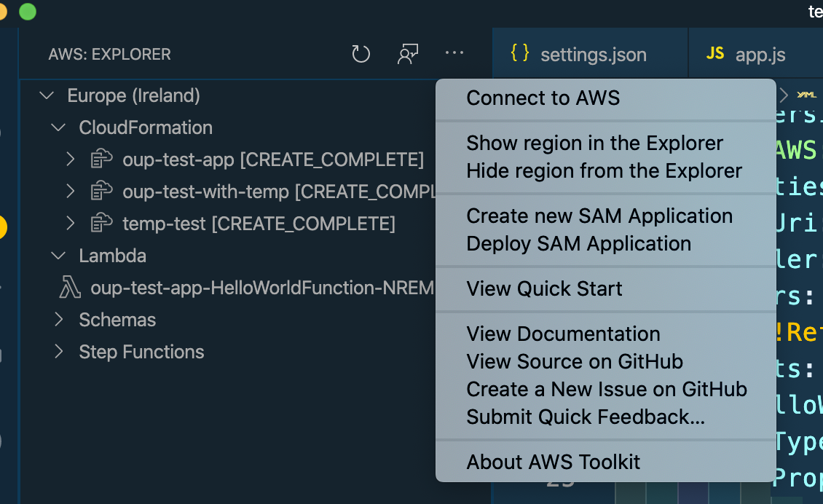Open View Documentation menu item

[564, 334]
